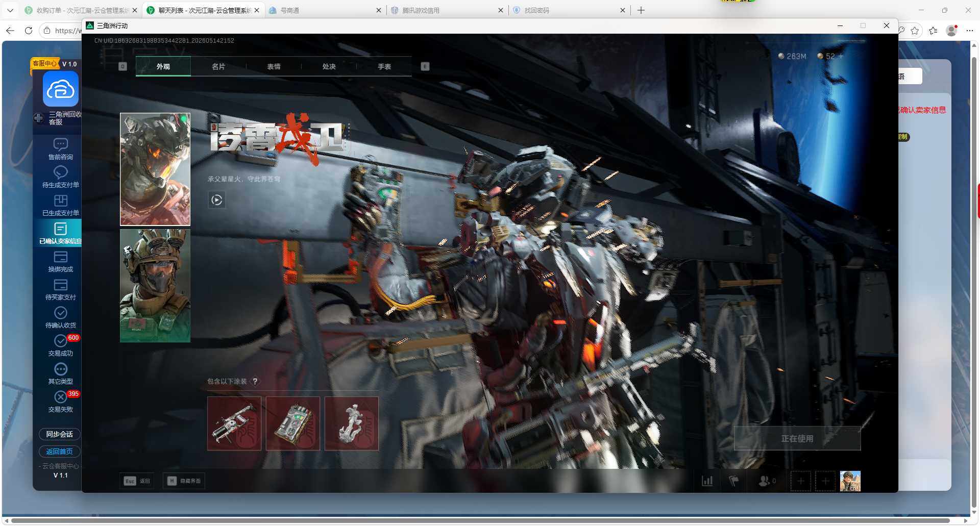
Task: Add premium currency with plus icon
Action: (x=841, y=56)
